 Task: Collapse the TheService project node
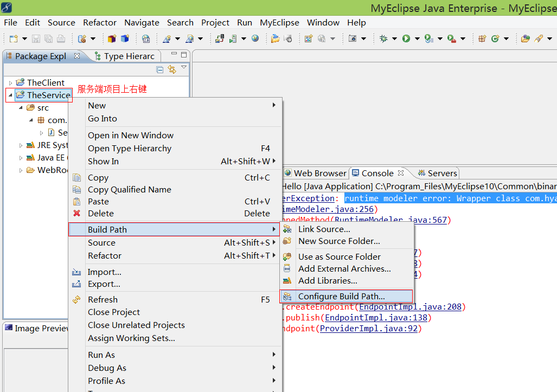coord(10,95)
